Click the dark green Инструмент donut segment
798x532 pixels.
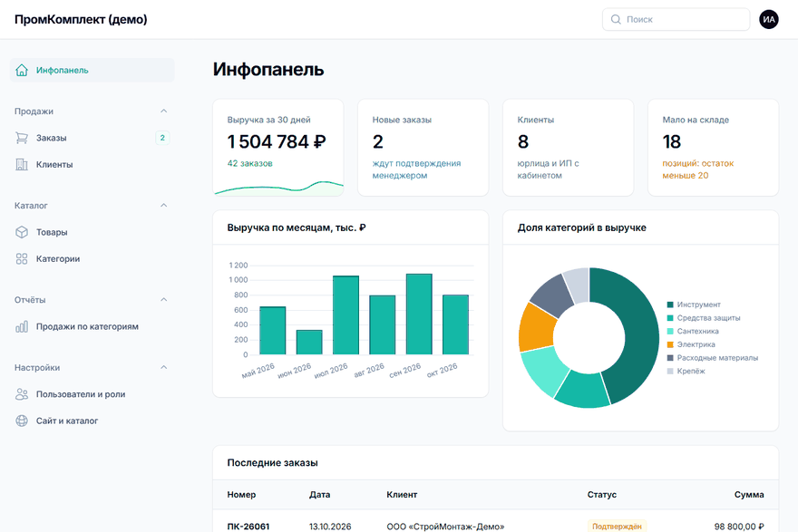click(641, 331)
